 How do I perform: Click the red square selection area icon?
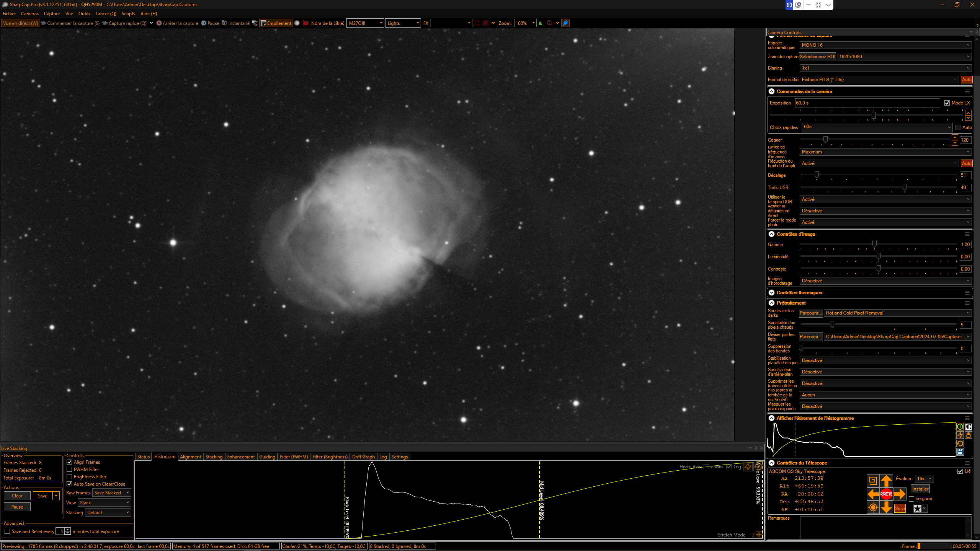(477, 23)
